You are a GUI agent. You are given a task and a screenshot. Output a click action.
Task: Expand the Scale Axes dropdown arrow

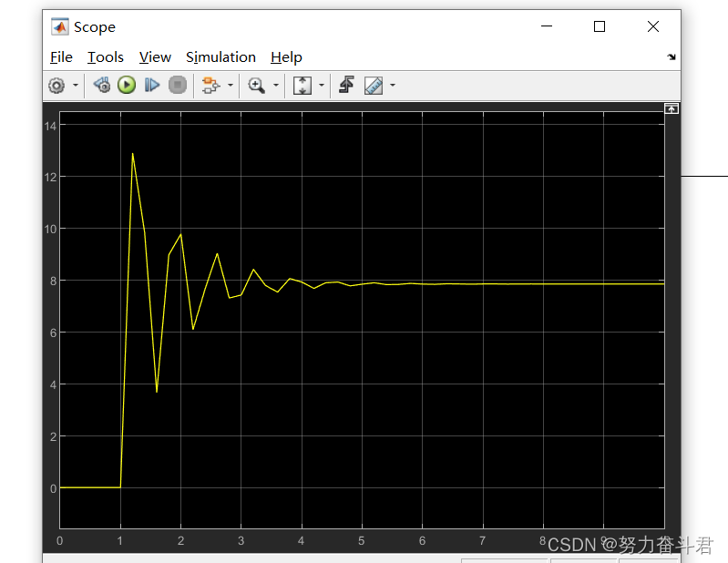(322, 86)
